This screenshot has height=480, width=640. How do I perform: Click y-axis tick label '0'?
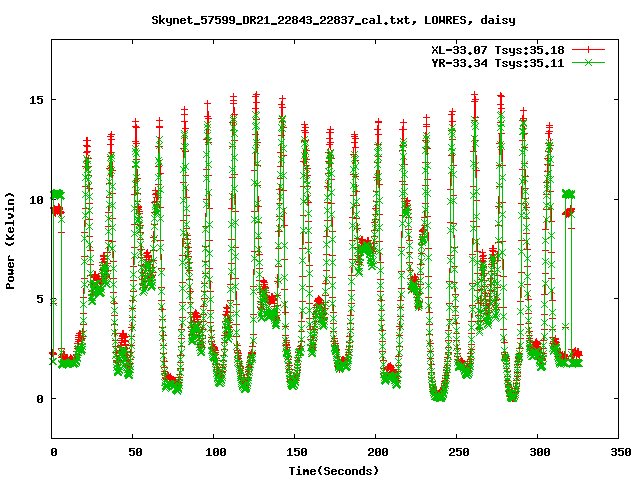[40, 399]
